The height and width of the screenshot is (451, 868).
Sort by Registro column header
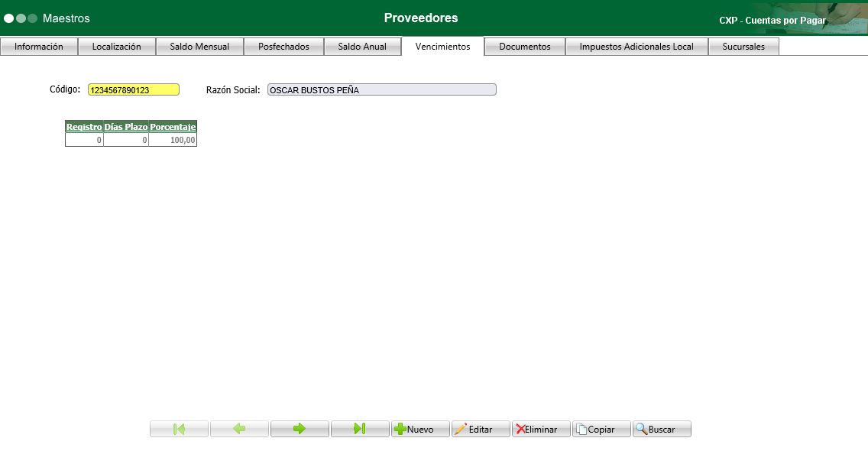click(84, 127)
